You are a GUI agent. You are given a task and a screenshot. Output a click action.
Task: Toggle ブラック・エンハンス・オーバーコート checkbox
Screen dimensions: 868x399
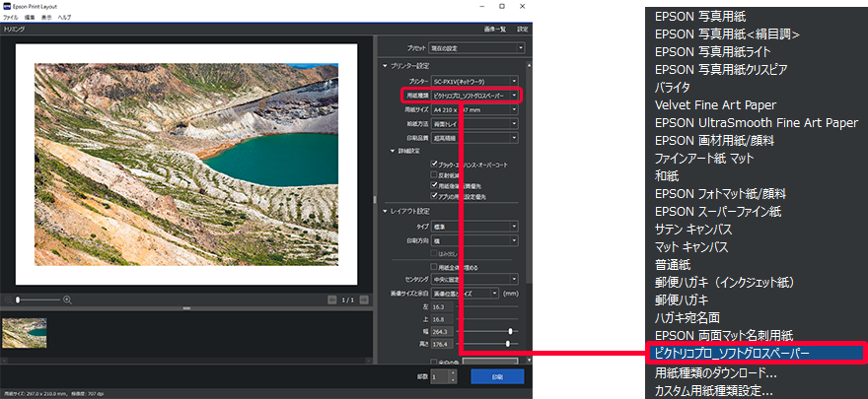click(434, 163)
